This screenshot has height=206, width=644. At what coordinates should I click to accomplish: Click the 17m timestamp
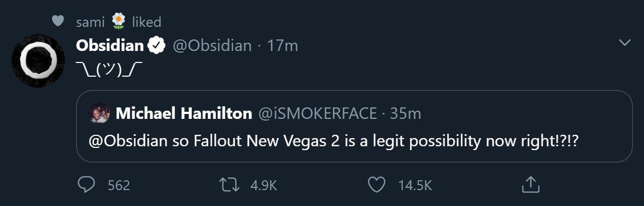pyautogui.click(x=283, y=45)
